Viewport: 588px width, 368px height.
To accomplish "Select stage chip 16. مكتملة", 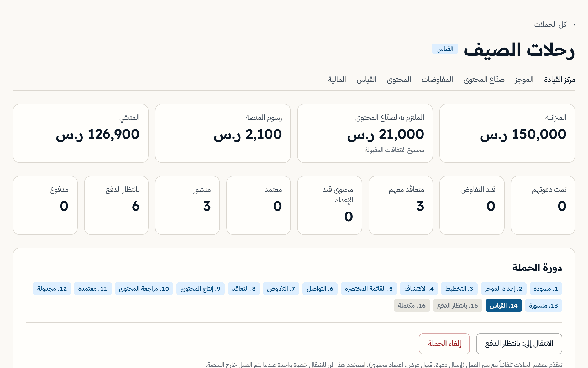I will pyautogui.click(x=412, y=306).
